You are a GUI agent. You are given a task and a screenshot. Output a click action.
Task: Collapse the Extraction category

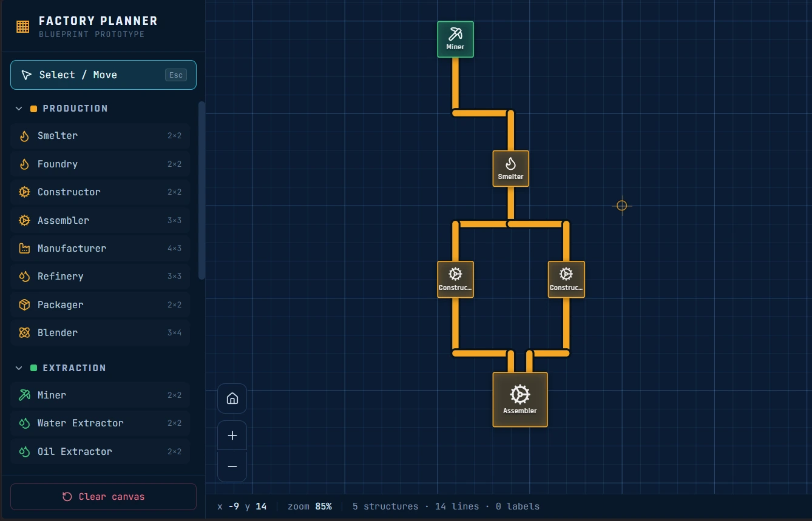(19, 368)
